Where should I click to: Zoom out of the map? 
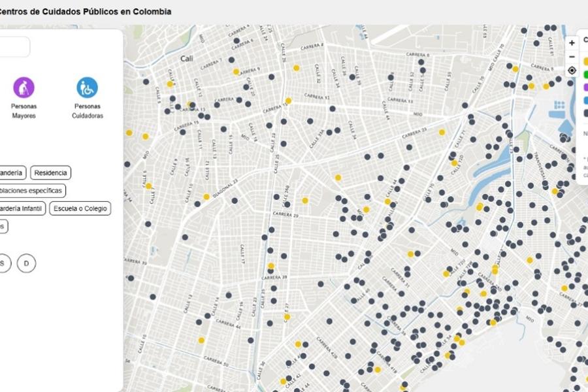click(572, 56)
